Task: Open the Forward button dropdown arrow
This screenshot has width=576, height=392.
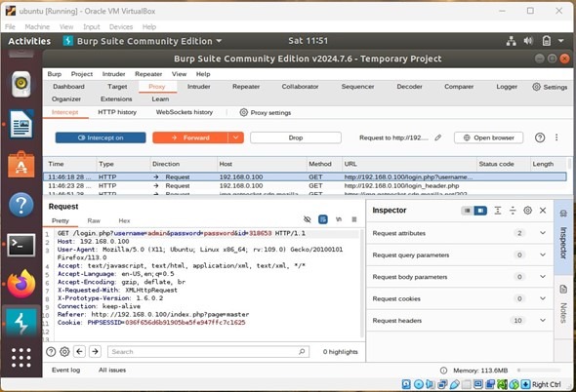Action: point(235,137)
